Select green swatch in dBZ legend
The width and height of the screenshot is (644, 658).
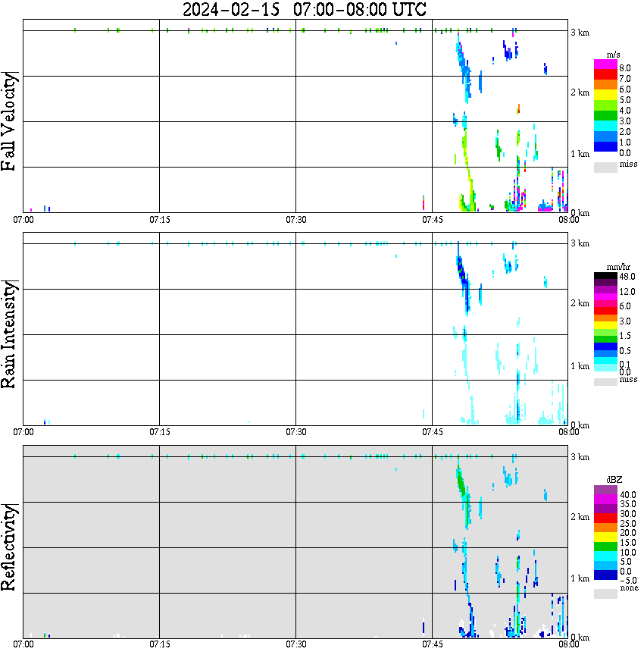pyautogui.click(x=605, y=547)
